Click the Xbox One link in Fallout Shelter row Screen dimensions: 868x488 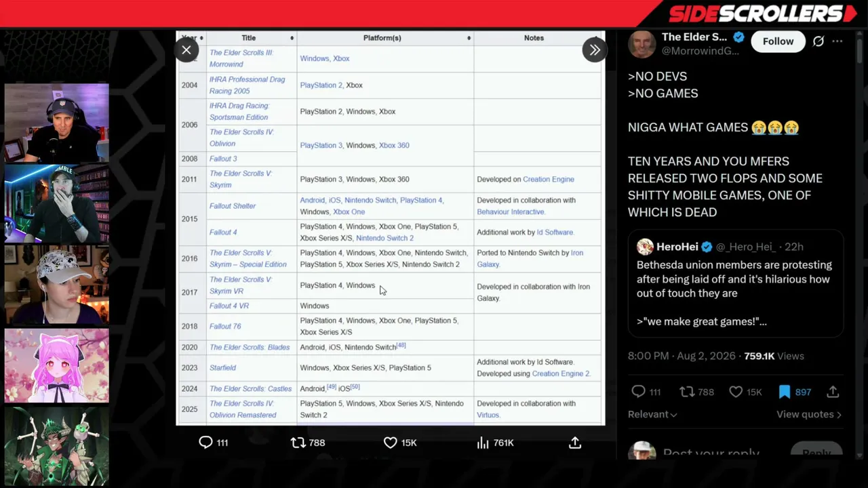pyautogui.click(x=349, y=211)
